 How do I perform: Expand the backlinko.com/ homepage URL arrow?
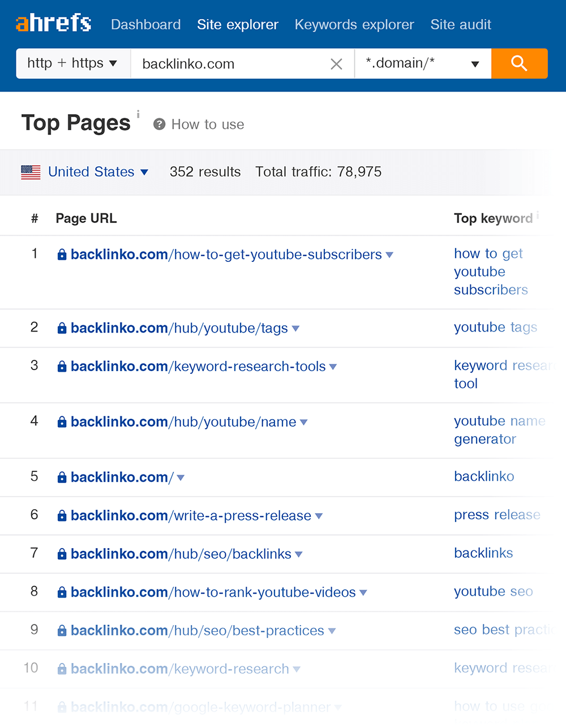(181, 478)
